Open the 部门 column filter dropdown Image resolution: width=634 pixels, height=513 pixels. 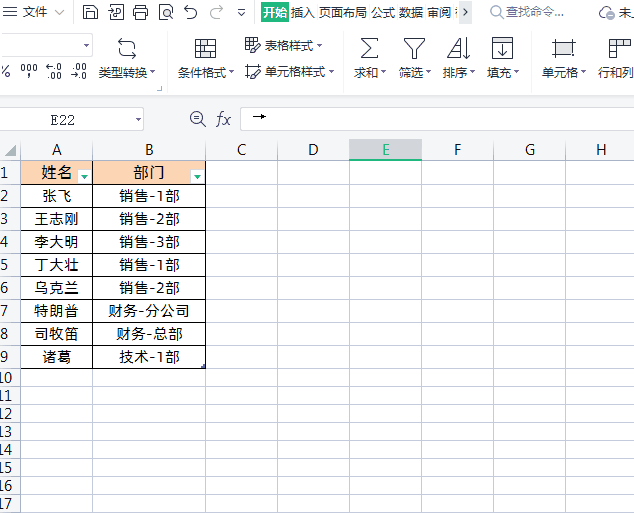coord(197,176)
